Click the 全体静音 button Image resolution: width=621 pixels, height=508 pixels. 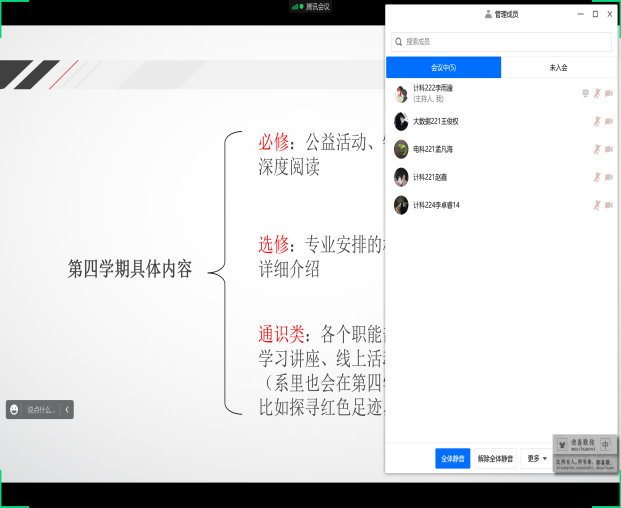(452, 458)
